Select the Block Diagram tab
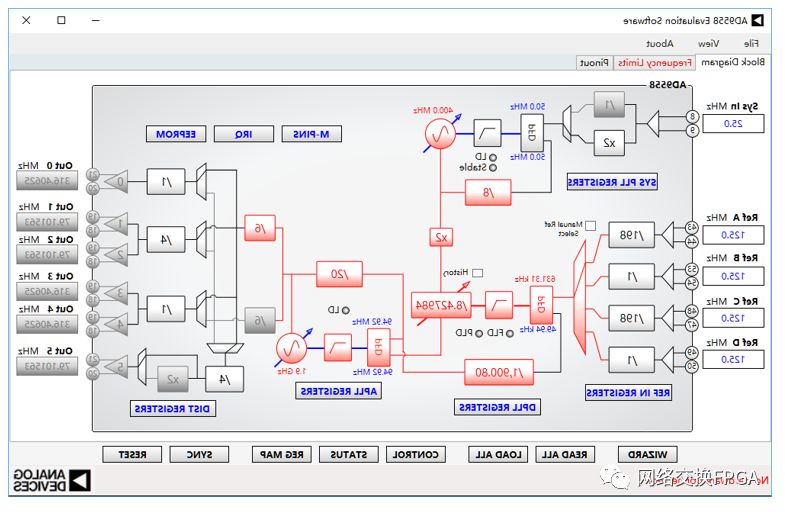 (733, 62)
